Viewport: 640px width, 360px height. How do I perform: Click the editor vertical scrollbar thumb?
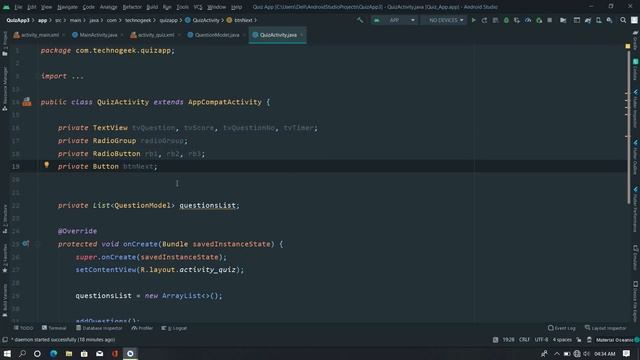628,127
